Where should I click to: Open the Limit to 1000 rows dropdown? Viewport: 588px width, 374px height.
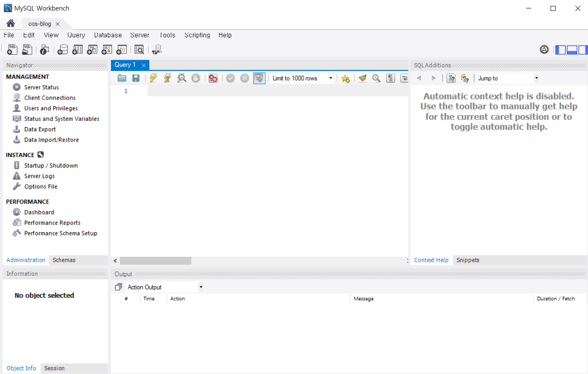tap(331, 78)
